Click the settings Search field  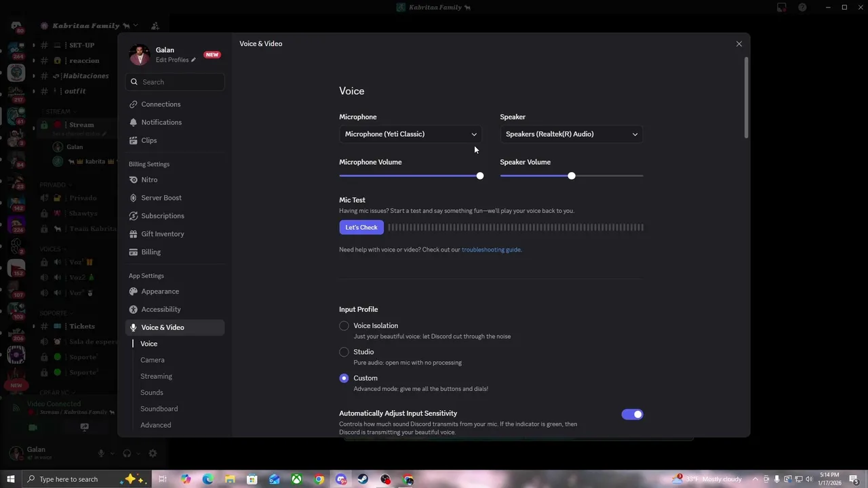(175, 82)
